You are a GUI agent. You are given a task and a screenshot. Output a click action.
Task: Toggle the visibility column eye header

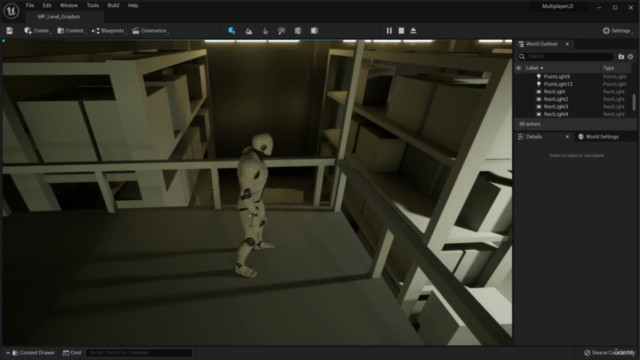pyautogui.click(x=519, y=68)
